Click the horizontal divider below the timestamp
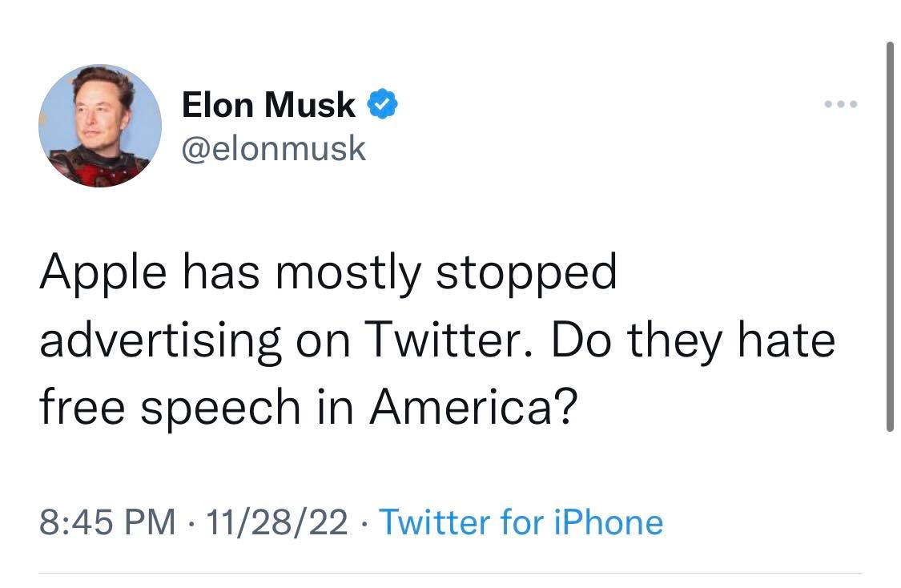The height and width of the screenshot is (588, 901). 450,573
